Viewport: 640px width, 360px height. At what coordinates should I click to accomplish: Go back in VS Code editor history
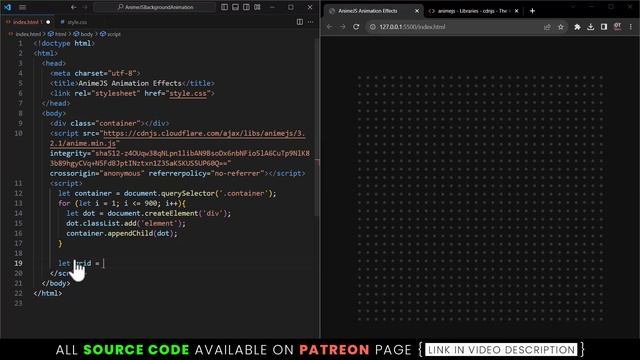73,7
